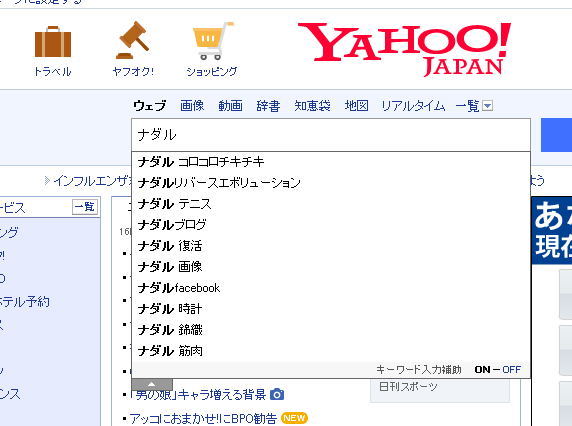Open headline 「男の娘」キャラ増える背景
This screenshot has height=426, width=572.
198,395
